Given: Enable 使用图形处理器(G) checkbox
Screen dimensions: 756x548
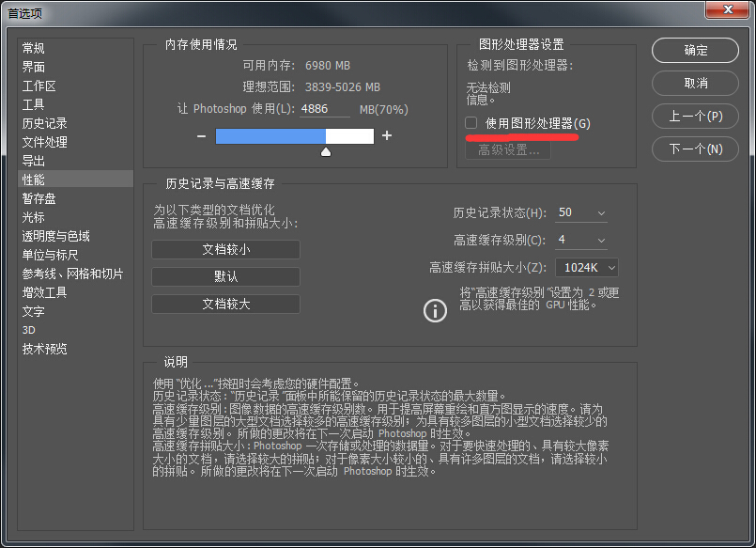Looking at the screenshot, I should click(471, 122).
